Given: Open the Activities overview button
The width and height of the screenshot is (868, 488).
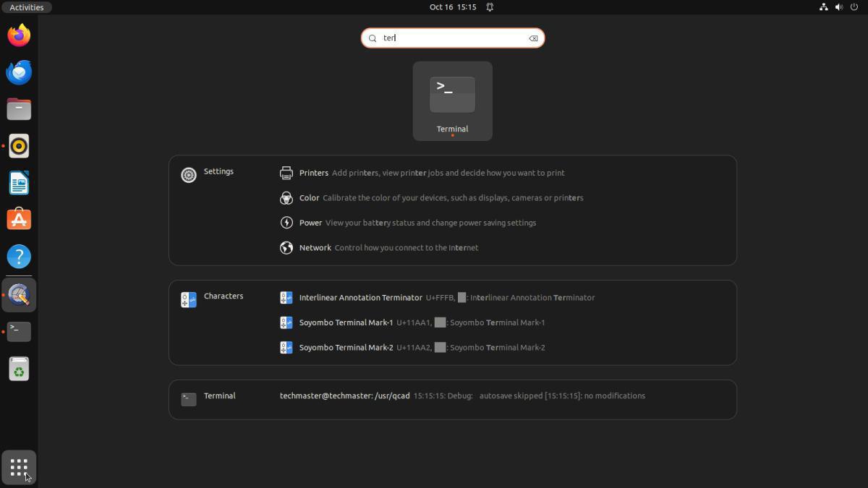Looking at the screenshot, I should [26, 7].
